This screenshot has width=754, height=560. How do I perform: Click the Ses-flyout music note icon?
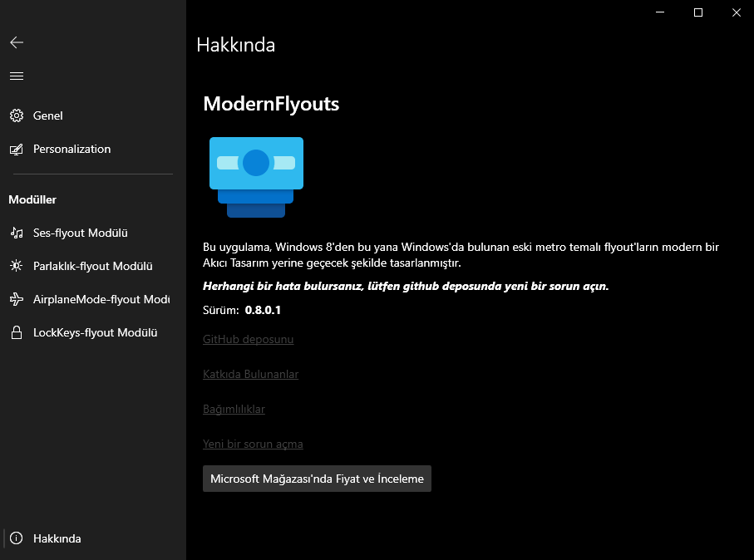[x=17, y=233]
